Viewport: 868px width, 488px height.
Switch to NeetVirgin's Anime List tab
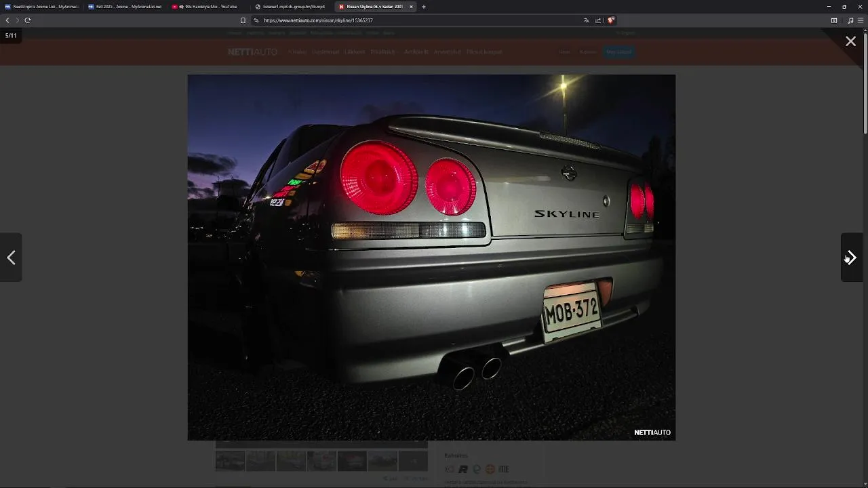[x=42, y=7]
